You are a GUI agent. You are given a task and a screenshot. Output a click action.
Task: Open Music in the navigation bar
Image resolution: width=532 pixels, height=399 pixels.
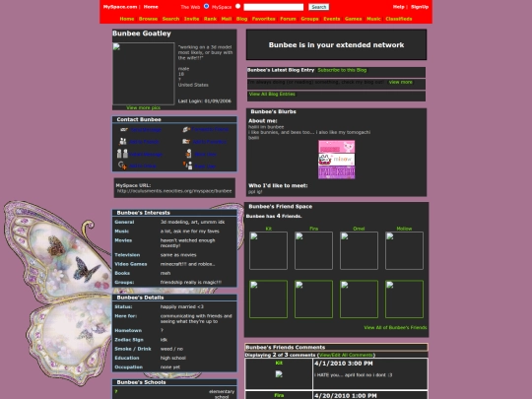click(374, 19)
